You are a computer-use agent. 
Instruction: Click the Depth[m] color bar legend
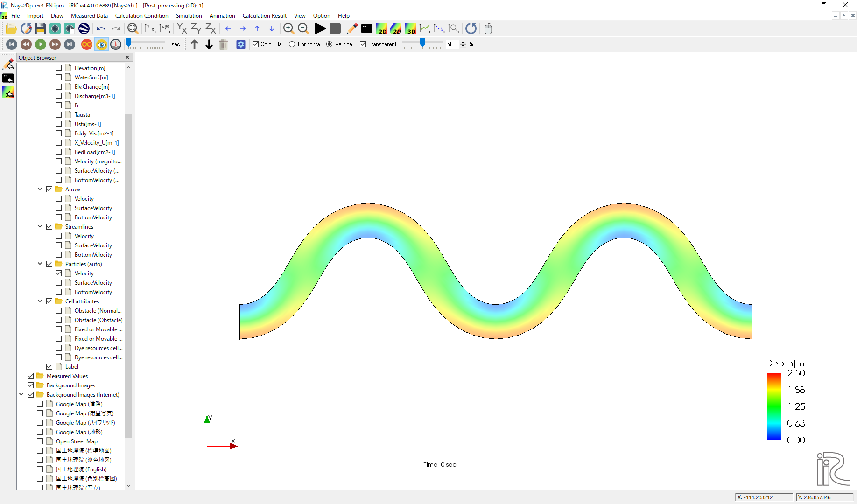point(787,401)
